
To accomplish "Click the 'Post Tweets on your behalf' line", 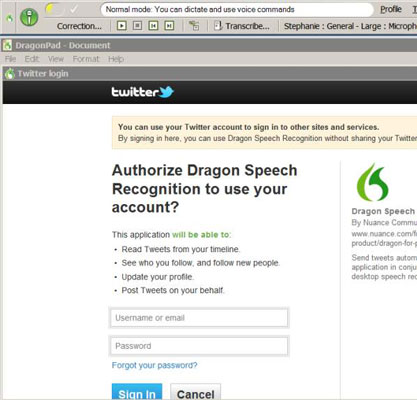I will [173, 290].
